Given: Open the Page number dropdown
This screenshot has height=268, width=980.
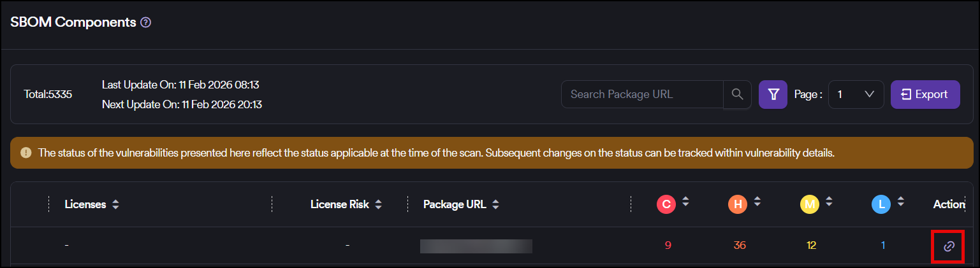Looking at the screenshot, I should [x=856, y=94].
